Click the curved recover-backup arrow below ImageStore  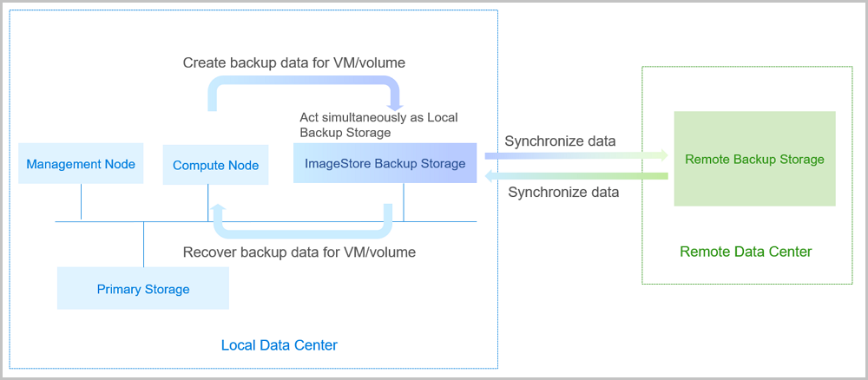[304, 231]
